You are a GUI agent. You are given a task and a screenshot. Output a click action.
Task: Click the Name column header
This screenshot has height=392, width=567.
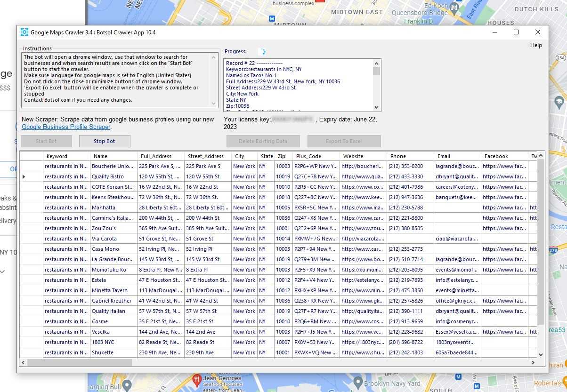[x=114, y=156]
